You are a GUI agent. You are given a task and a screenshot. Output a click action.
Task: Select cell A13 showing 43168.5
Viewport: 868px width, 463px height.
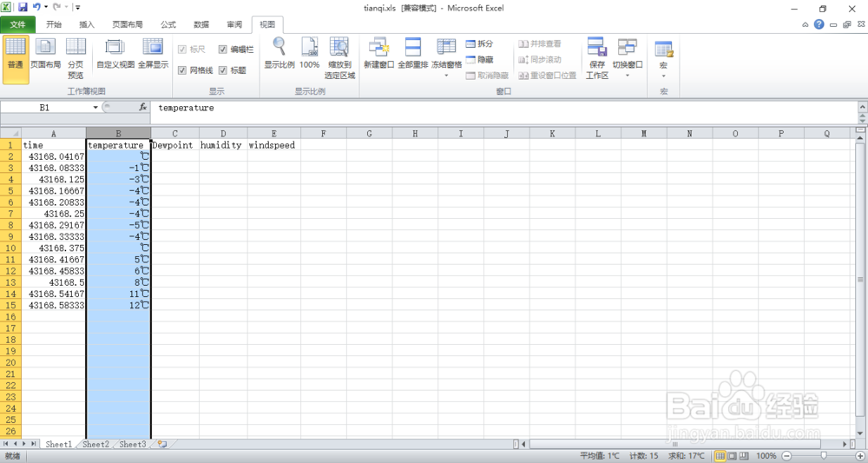click(54, 282)
